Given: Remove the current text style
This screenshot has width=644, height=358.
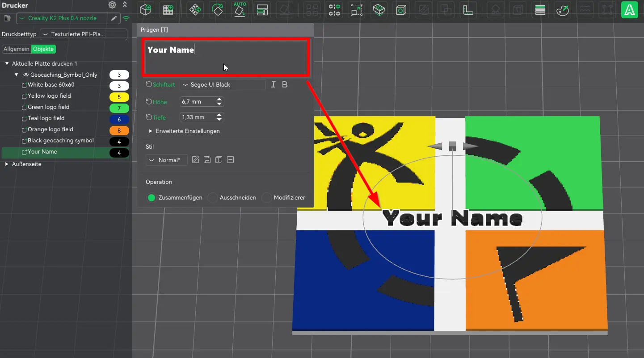Looking at the screenshot, I should (x=230, y=160).
